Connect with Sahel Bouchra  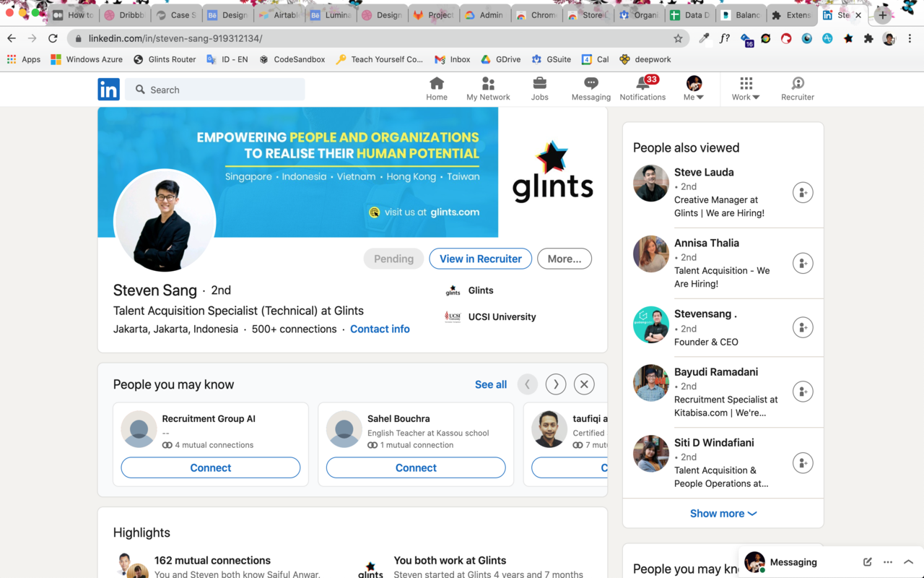[415, 467]
